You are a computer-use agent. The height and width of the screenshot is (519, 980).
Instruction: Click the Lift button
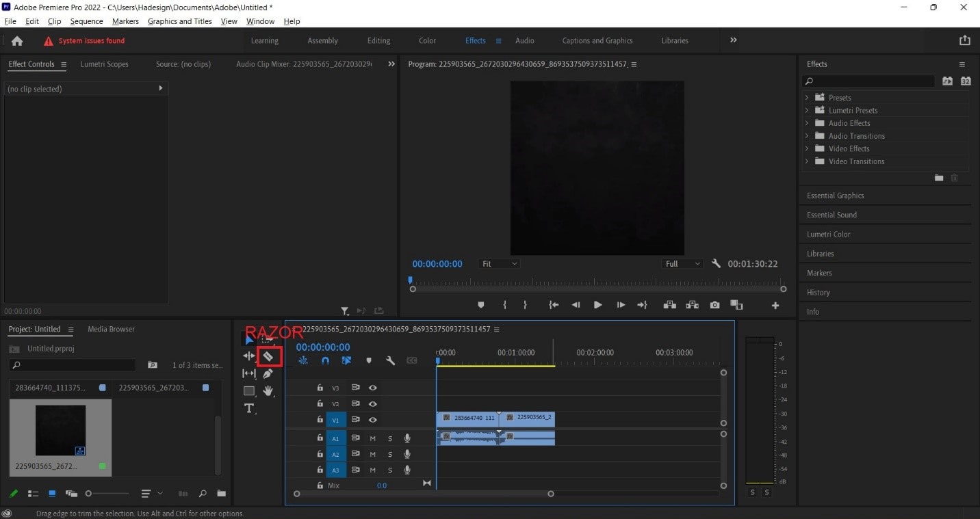(x=670, y=305)
